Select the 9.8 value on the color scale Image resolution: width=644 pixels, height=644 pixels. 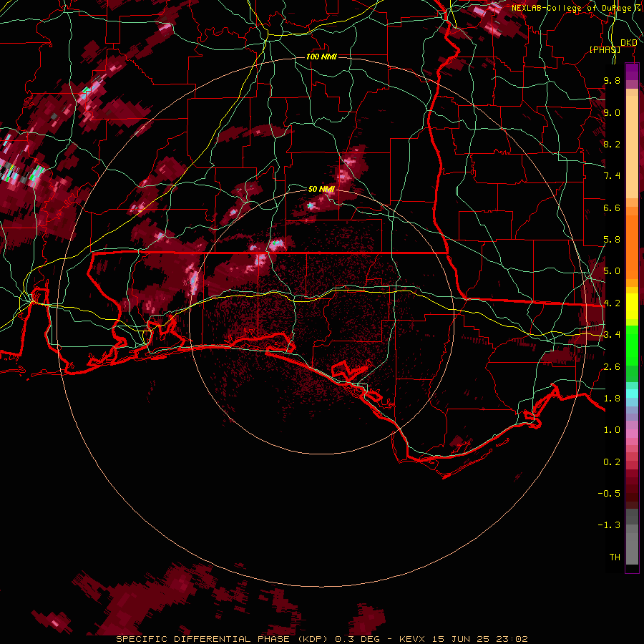pyautogui.click(x=612, y=80)
